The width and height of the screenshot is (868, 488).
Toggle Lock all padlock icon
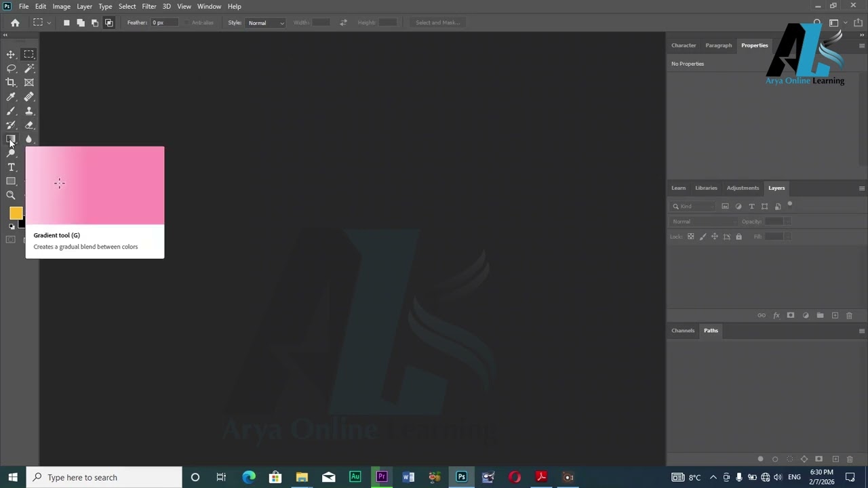point(739,237)
